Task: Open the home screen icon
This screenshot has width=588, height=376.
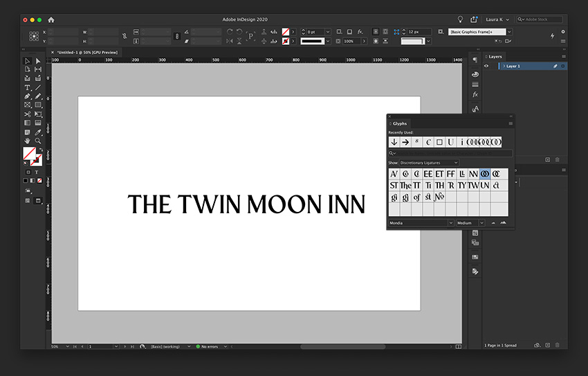Action: coord(51,19)
